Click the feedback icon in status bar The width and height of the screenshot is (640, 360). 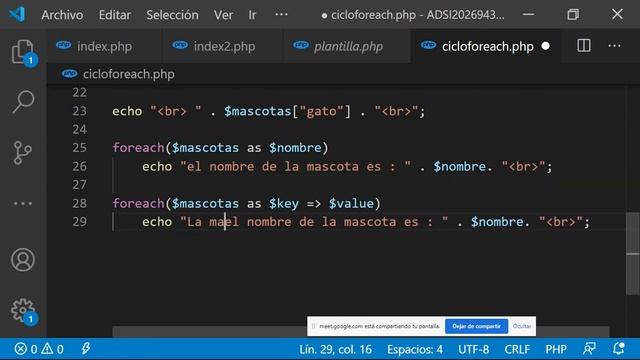(x=589, y=349)
